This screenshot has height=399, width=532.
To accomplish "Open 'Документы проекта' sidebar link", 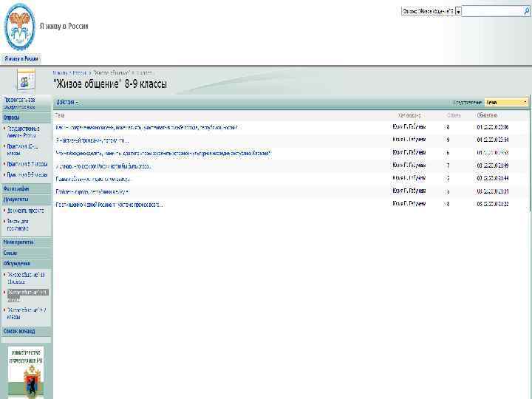I will pos(25,211).
